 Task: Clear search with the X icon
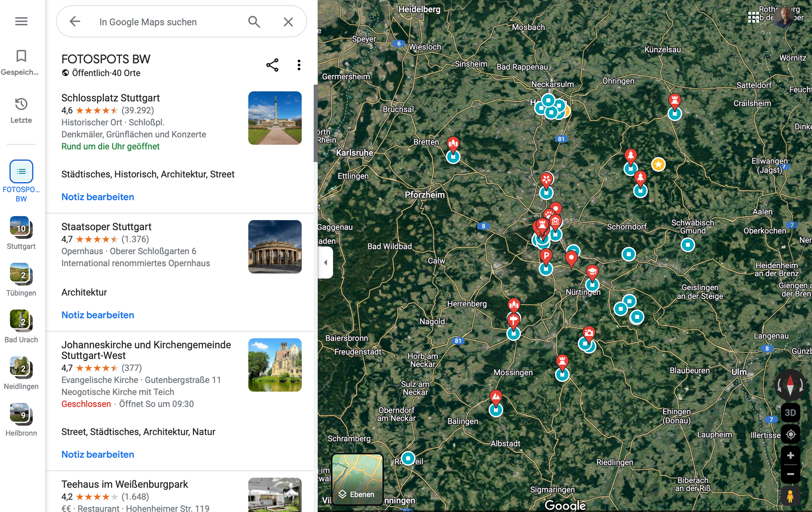(288, 22)
